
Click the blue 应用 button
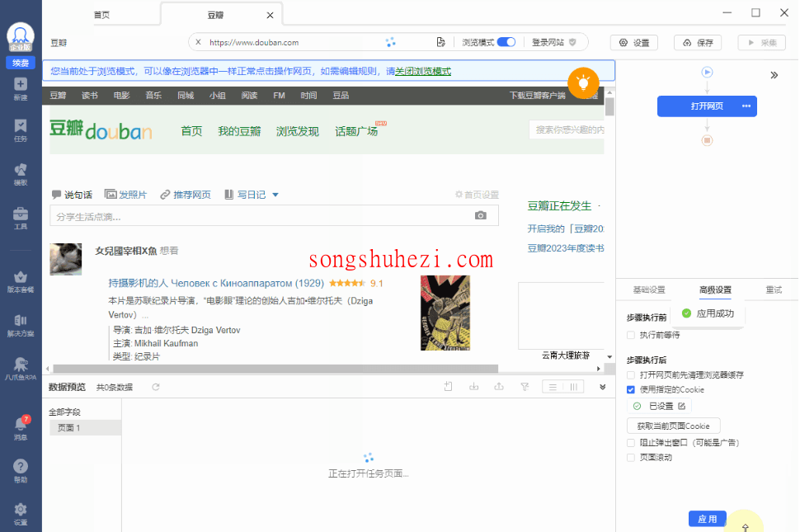click(707, 519)
